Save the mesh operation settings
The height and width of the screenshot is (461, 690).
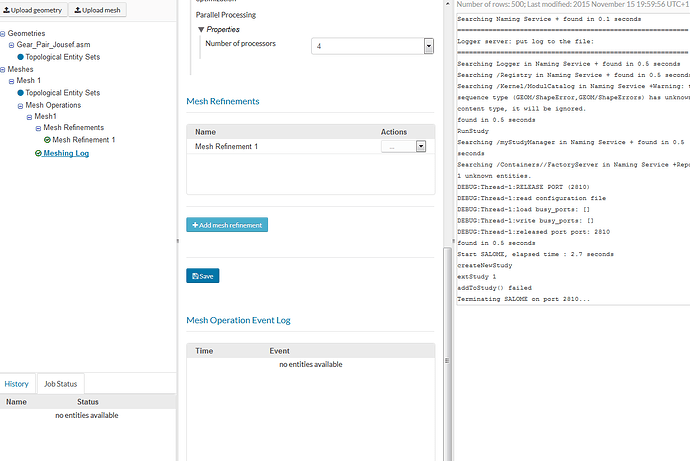(203, 275)
